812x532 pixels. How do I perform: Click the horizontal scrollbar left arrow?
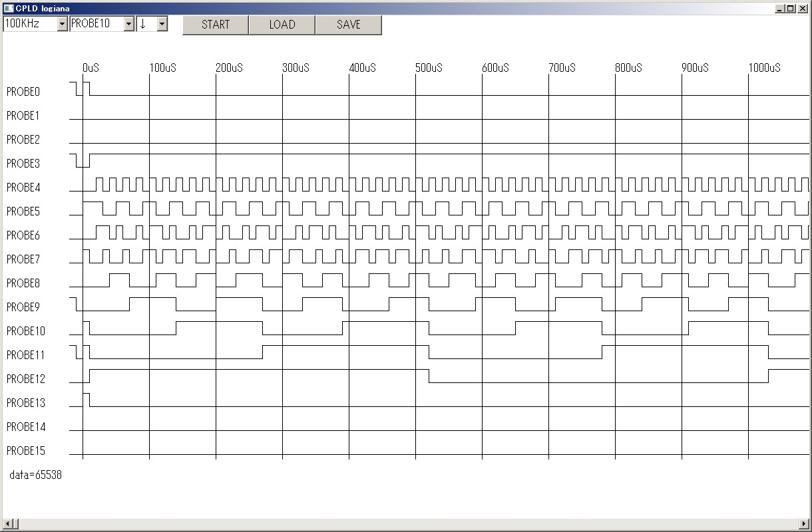pyautogui.click(x=7, y=524)
